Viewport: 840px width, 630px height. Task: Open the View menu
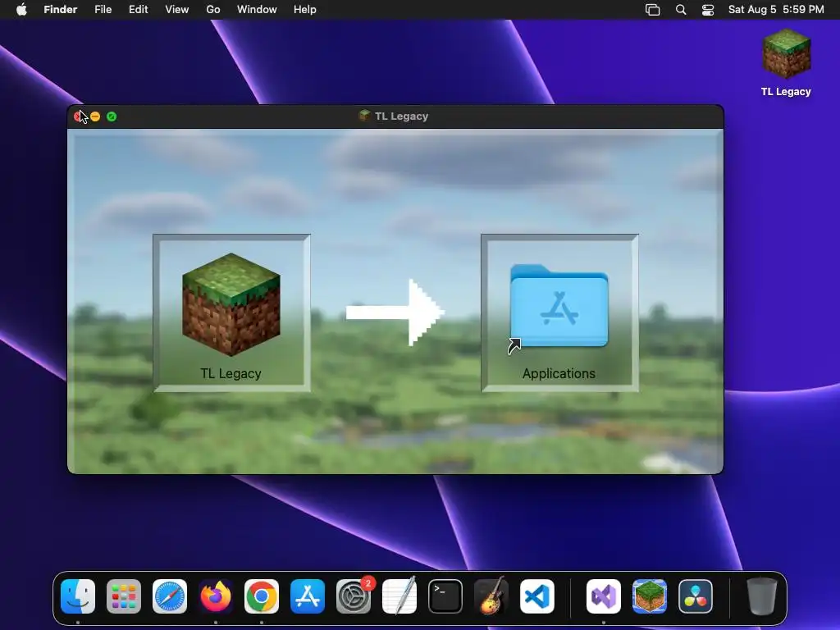point(177,10)
